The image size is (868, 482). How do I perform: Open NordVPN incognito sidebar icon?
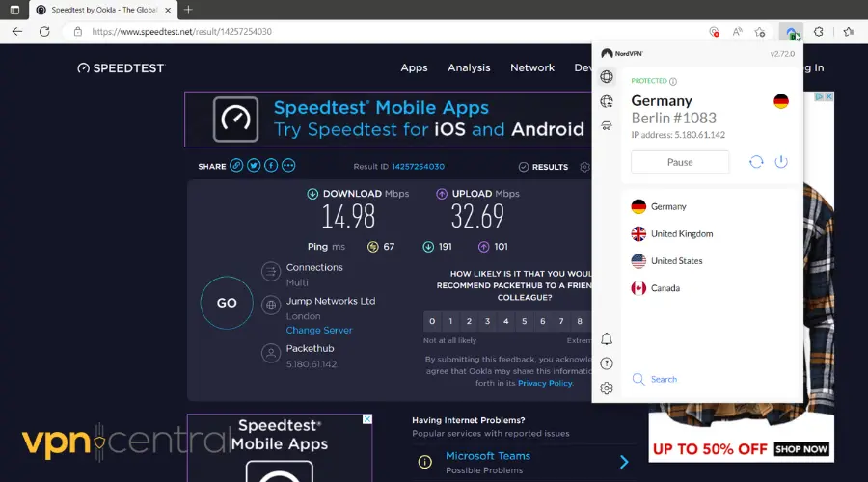607,126
